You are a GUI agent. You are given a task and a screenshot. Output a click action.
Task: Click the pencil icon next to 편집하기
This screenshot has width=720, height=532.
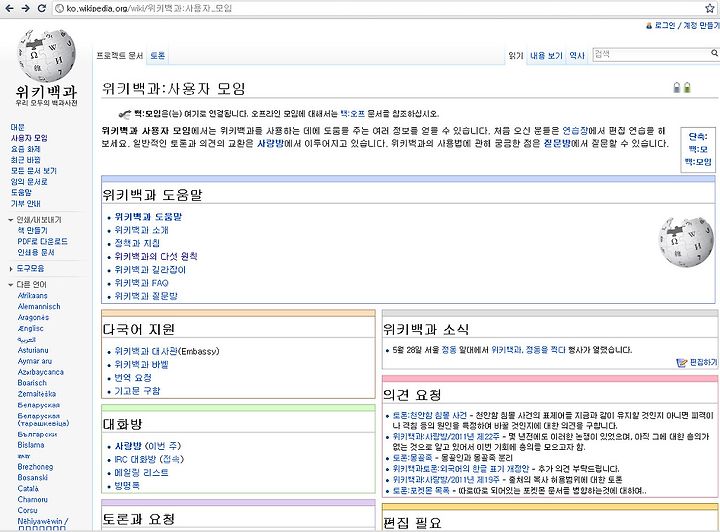[682, 363]
